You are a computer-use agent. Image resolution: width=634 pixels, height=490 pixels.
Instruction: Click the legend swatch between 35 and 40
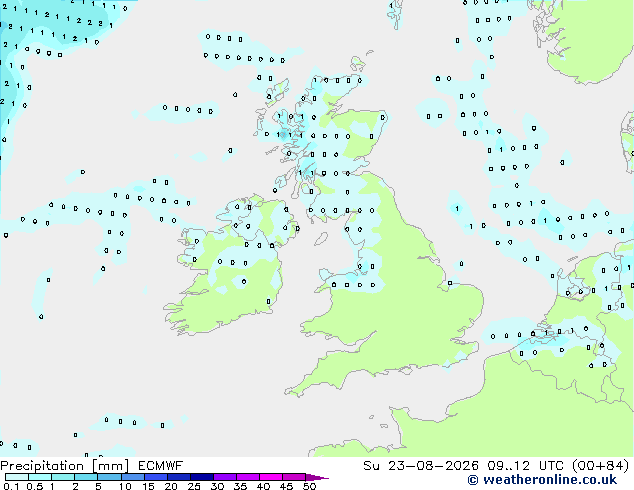(248, 477)
